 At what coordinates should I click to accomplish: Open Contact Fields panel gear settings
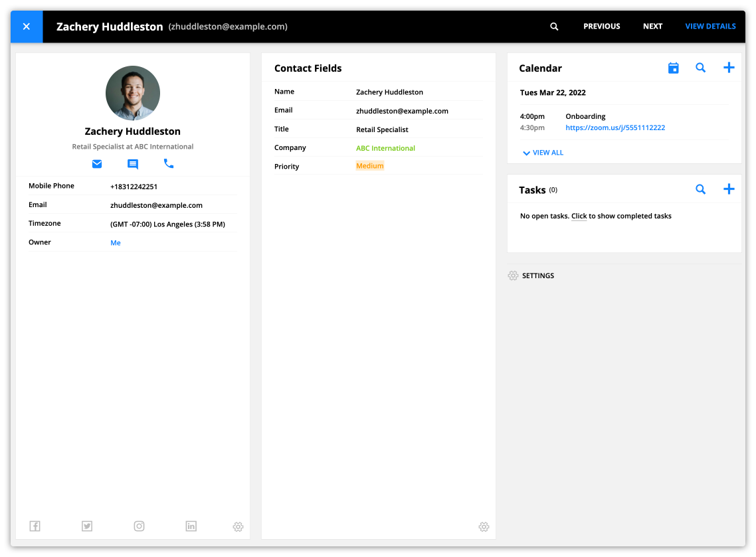[x=484, y=527]
